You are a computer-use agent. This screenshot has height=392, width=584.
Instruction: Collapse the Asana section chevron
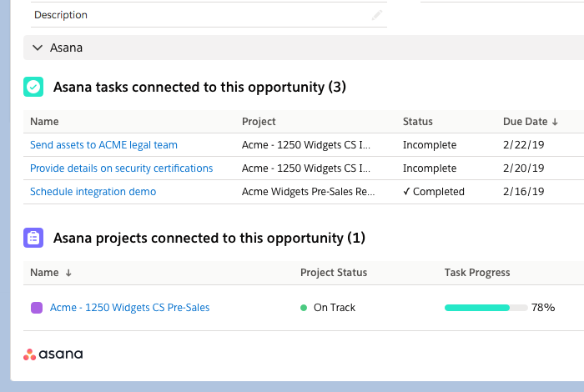37,48
